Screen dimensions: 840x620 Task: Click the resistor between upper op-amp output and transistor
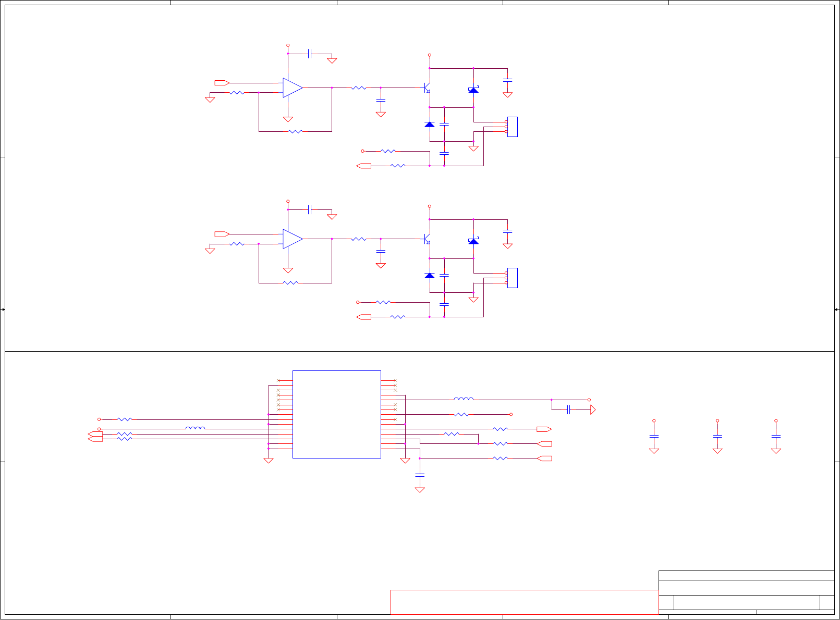[x=359, y=88]
